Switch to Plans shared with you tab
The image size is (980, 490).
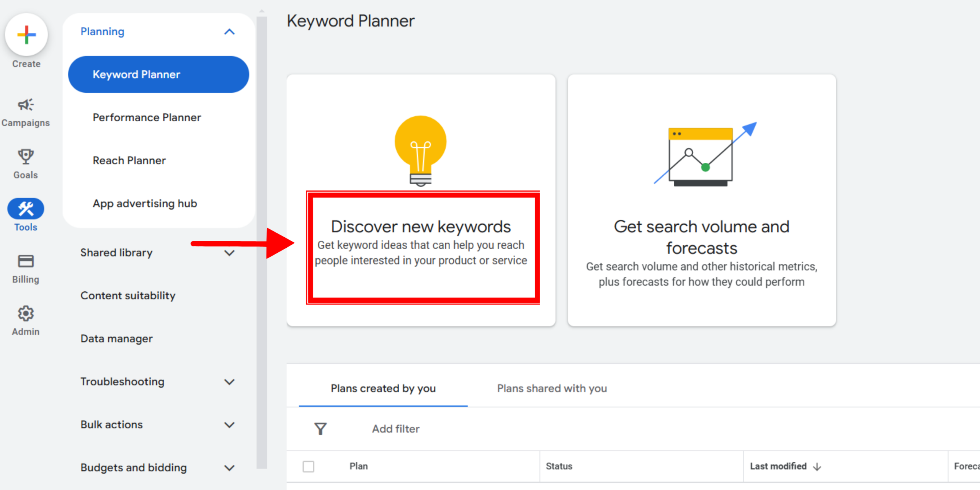(552, 388)
